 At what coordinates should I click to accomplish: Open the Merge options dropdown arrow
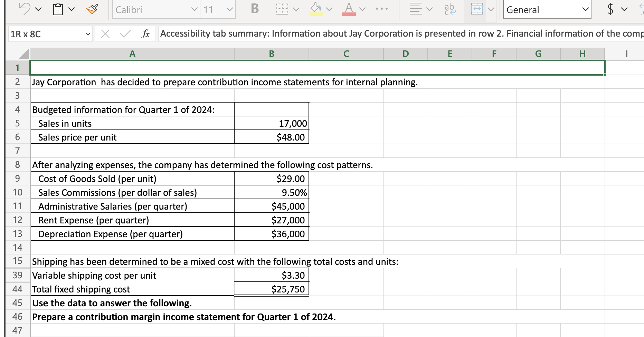coord(491,9)
